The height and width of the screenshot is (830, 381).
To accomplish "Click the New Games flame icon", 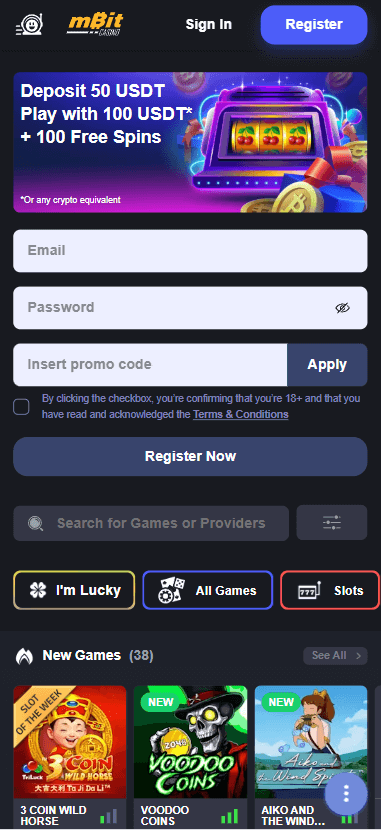I will point(24,656).
